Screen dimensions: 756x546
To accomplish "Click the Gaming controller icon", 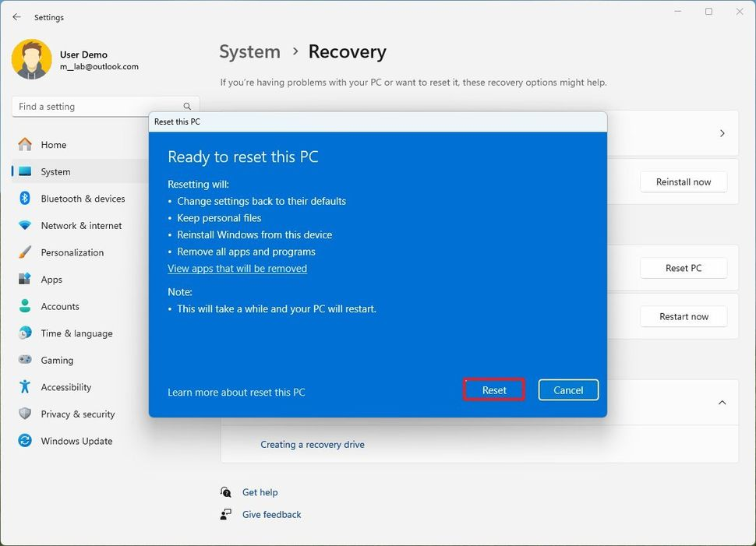I will pos(25,360).
